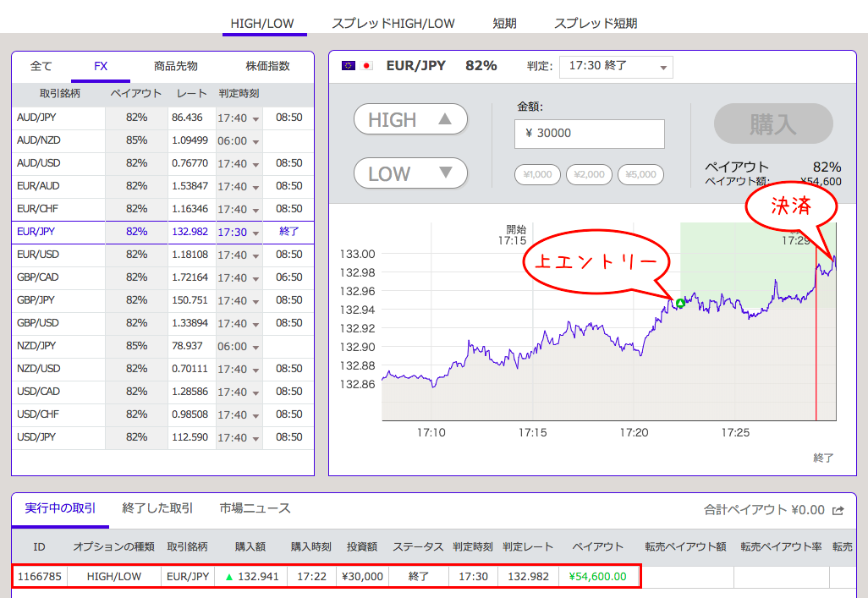Image resolution: width=868 pixels, height=598 pixels.
Task: Click the green entry marker on chart
Action: 680,303
